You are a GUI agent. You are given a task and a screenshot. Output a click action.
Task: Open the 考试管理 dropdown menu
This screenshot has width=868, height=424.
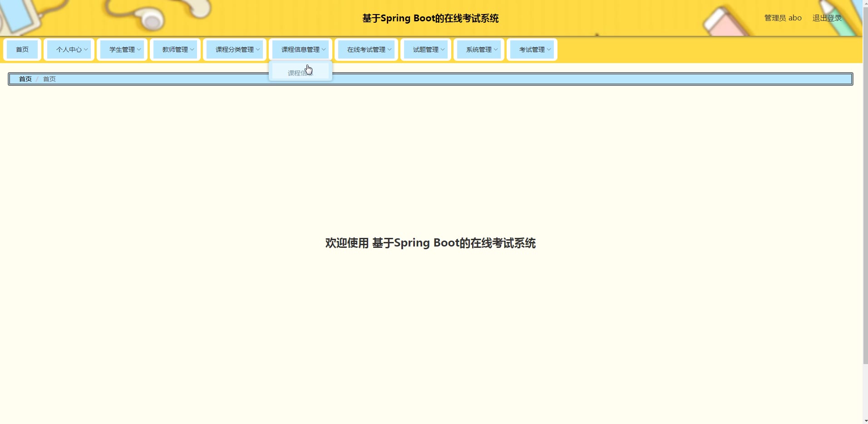pyautogui.click(x=532, y=49)
